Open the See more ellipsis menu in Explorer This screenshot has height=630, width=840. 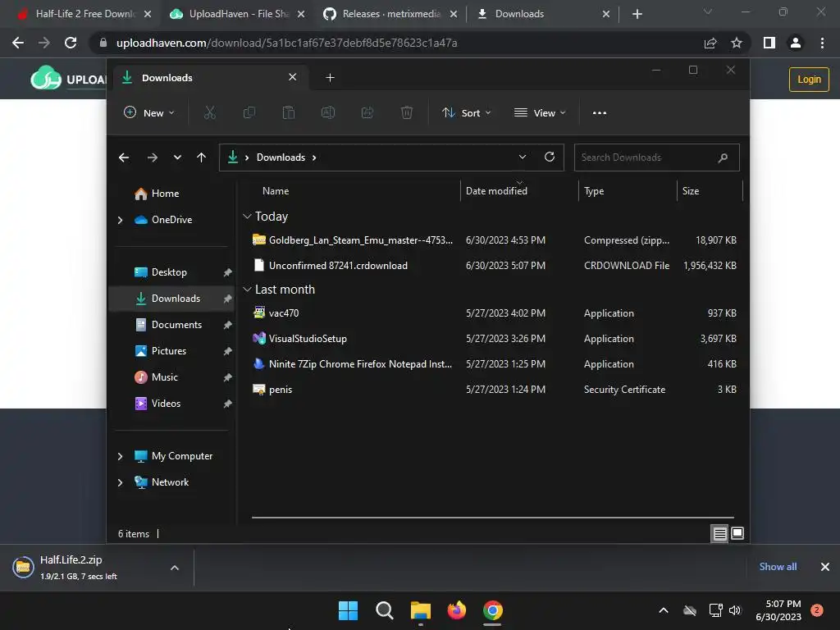600,113
